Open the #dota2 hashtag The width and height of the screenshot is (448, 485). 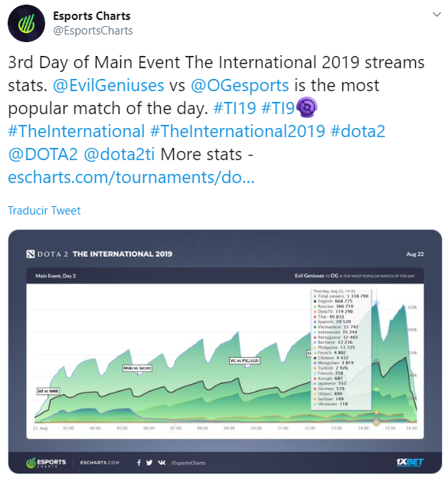click(x=358, y=131)
